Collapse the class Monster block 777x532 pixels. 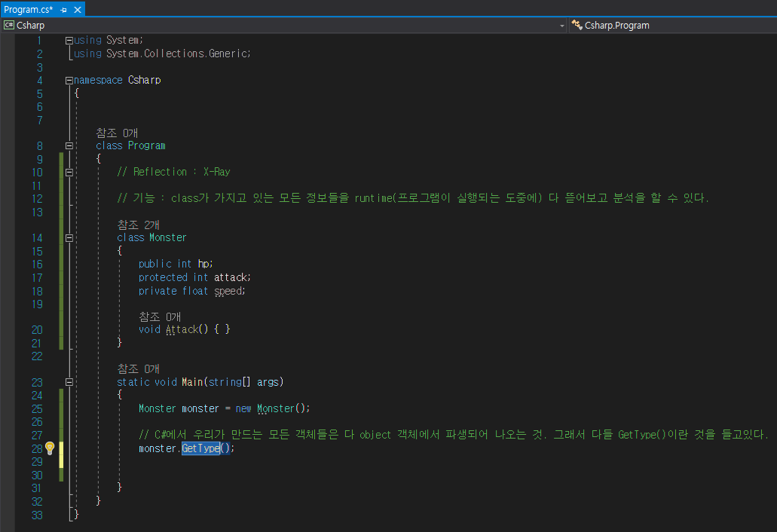click(x=69, y=238)
